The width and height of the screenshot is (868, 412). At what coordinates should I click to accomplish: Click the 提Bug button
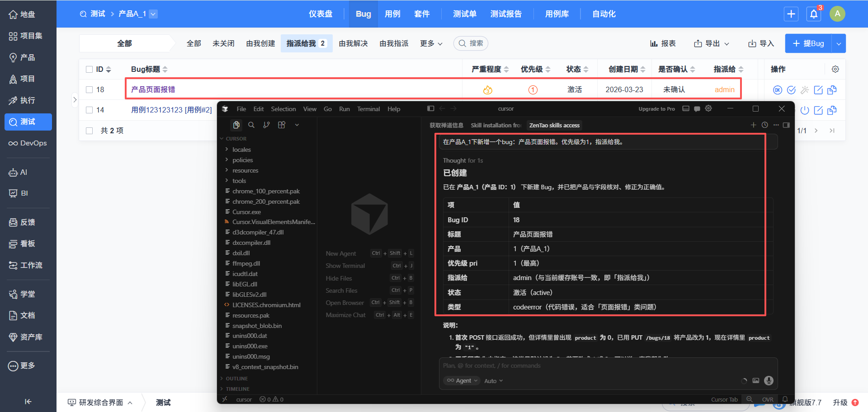click(x=808, y=43)
